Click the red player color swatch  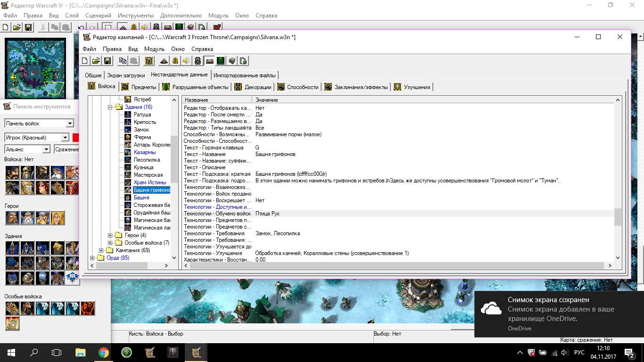pos(75,138)
